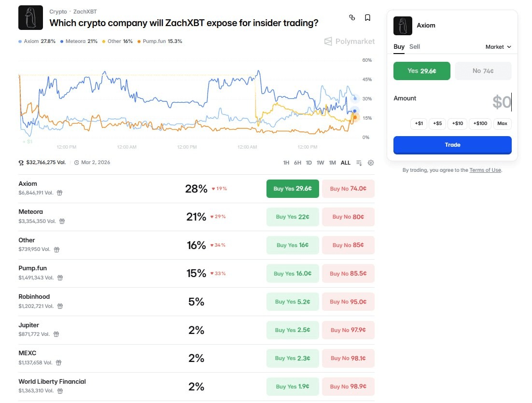Expand the Pump.fun market row

click(x=33, y=268)
